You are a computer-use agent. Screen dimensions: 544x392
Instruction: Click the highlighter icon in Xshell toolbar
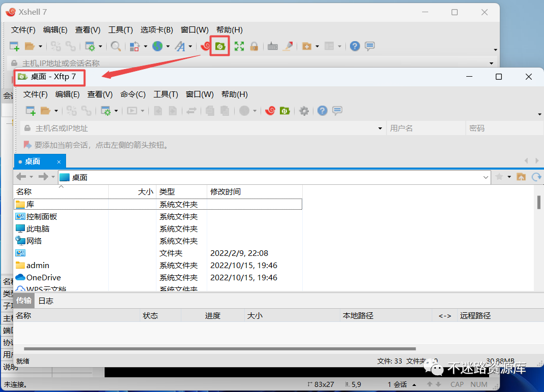pyautogui.click(x=287, y=46)
